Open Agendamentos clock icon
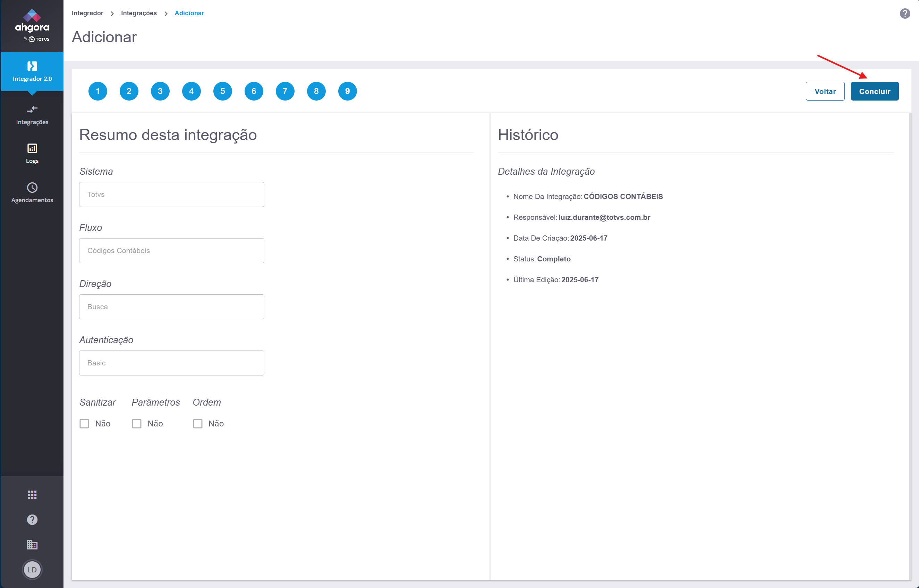 (x=32, y=188)
